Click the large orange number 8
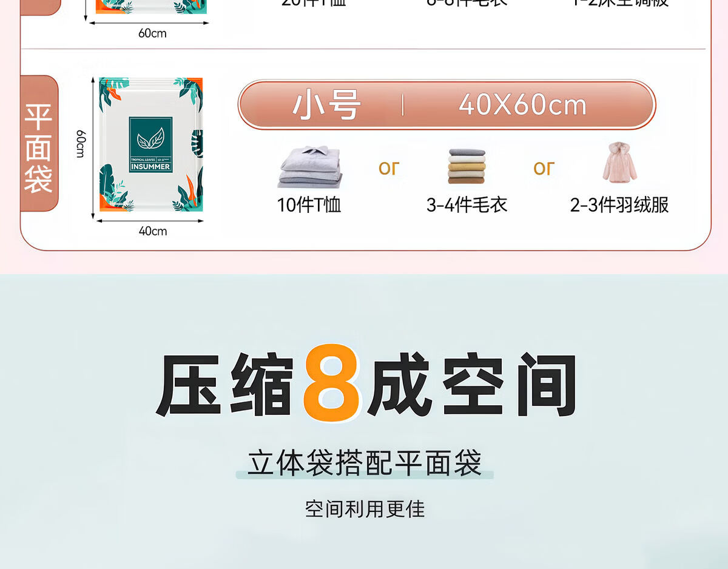728x569 pixels. (x=331, y=382)
